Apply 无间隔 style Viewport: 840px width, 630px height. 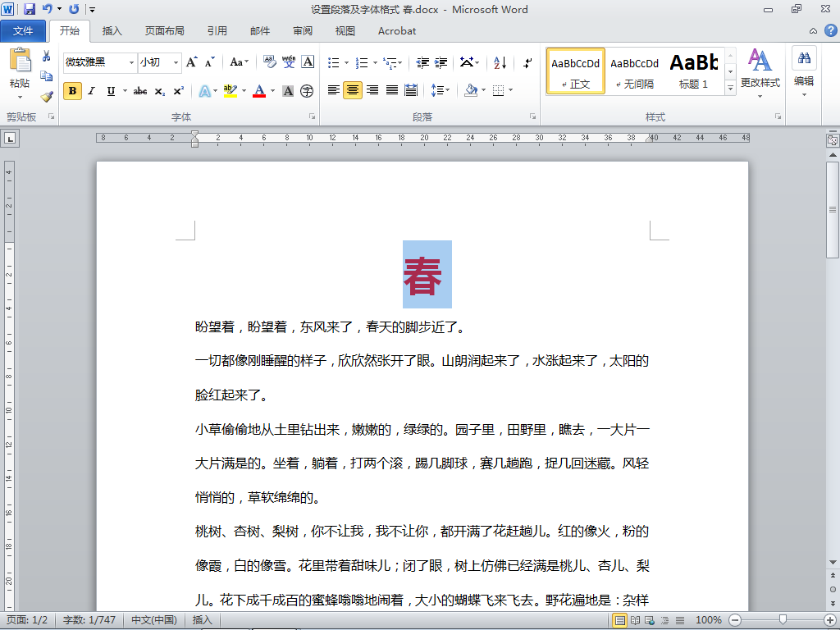pyautogui.click(x=634, y=71)
